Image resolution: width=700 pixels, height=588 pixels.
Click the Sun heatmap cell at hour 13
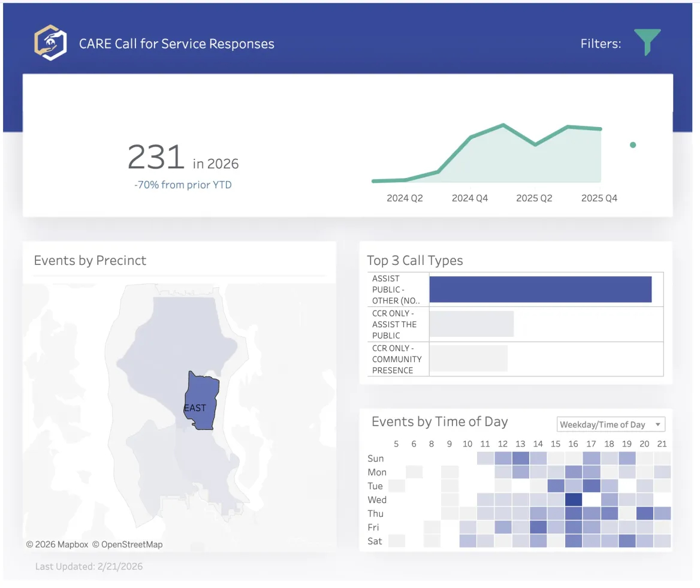[520, 458]
